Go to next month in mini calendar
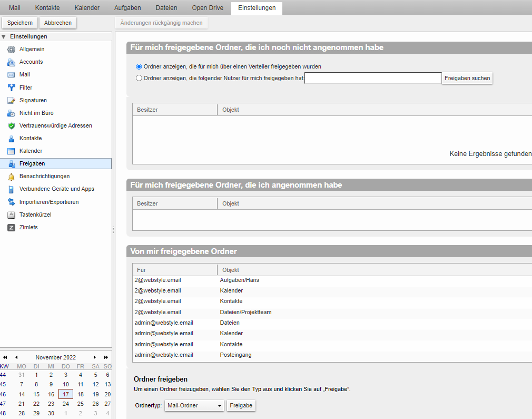 click(95, 357)
